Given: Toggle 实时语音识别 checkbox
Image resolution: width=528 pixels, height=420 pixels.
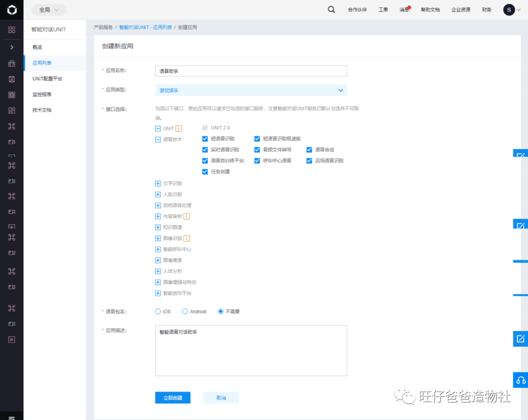Looking at the screenshot, I should (205, 150).
